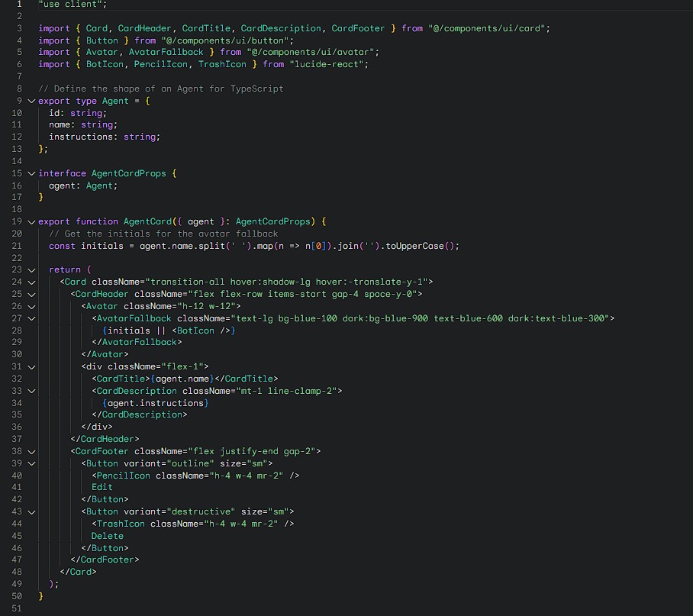Click the "Define the shape of an Agent" comment

(x=161, y=89)
